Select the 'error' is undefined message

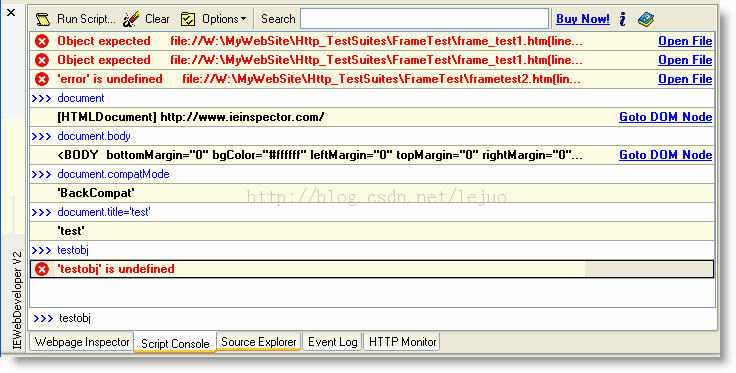pyautogui.click(x=110, y=79)
